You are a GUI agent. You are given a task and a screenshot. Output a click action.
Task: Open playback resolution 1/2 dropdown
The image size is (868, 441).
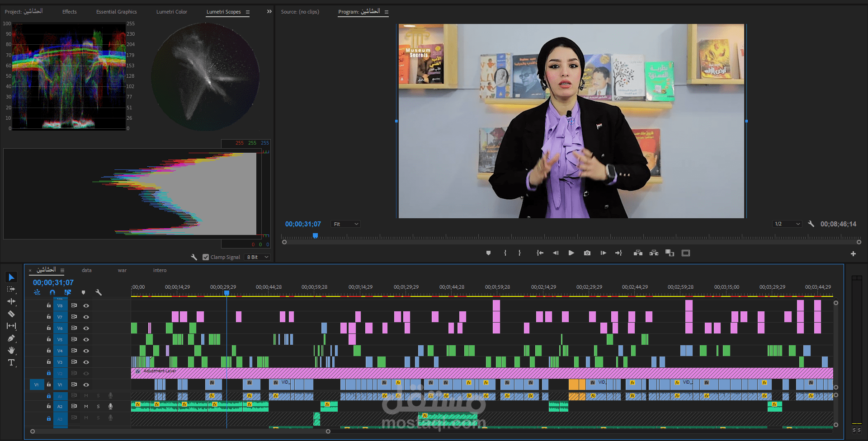click(787, 224)
